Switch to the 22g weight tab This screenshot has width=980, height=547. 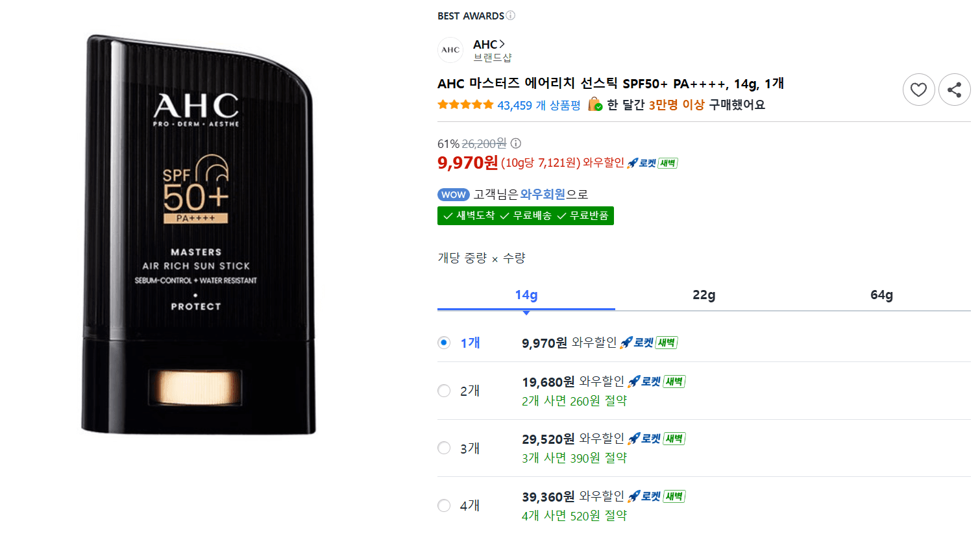[x=704, y=295]
